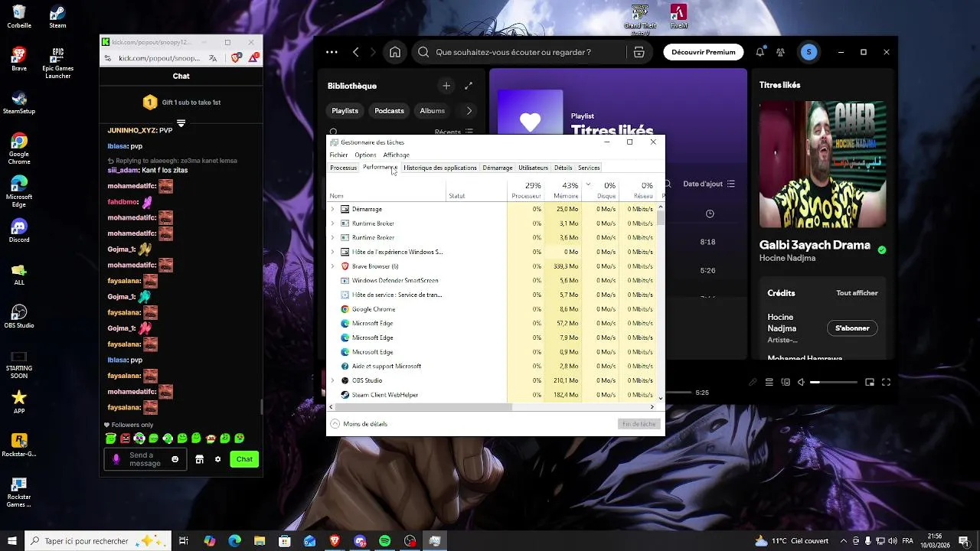Open Date d'ajout sort dropdown

click(709, 184)
